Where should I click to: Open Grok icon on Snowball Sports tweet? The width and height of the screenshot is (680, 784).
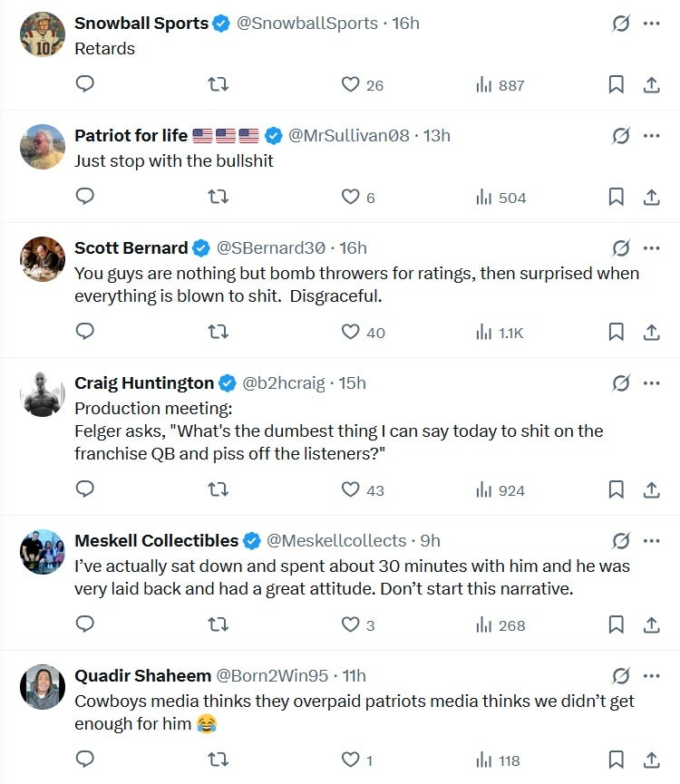(621, 24)
